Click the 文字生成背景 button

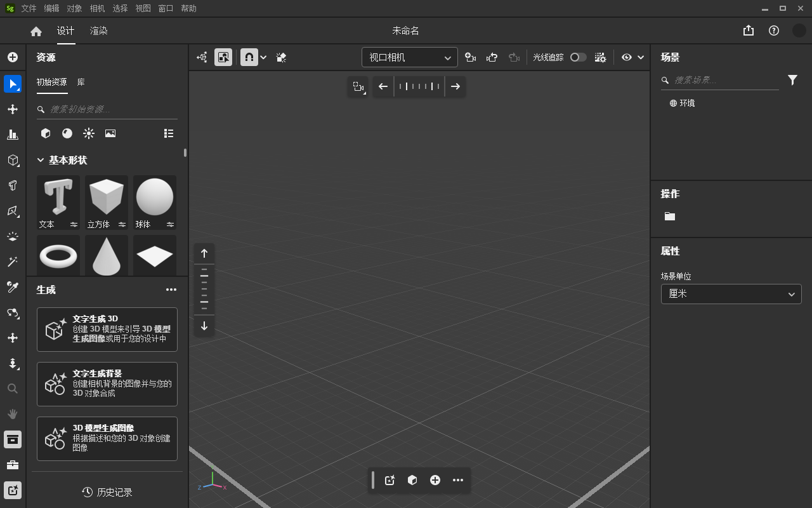pos(107,384)
